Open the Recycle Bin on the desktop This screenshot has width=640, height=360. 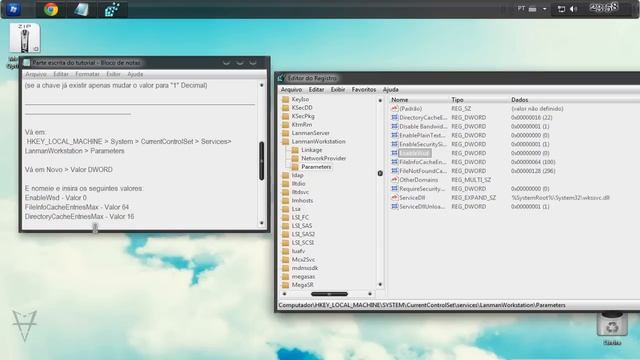[x=612, y=326]
